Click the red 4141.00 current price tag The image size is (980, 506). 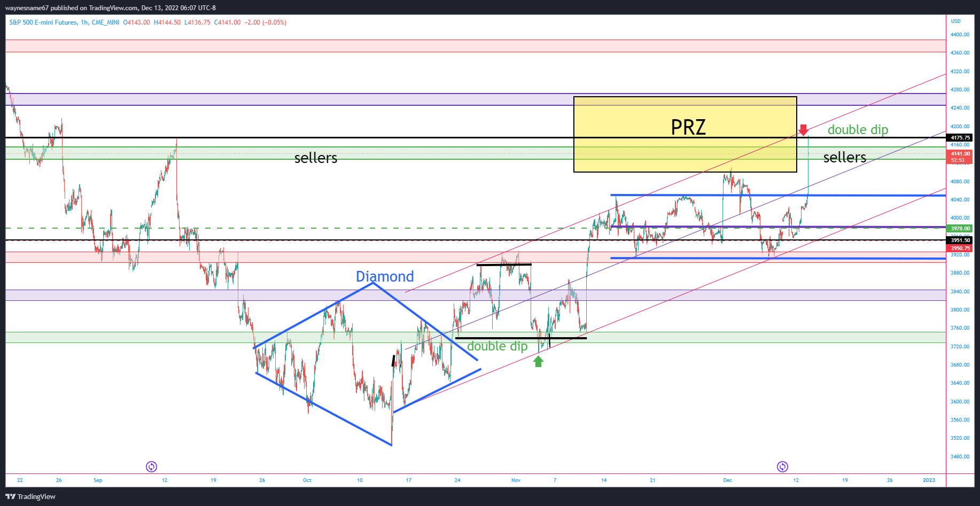point(960,154)
